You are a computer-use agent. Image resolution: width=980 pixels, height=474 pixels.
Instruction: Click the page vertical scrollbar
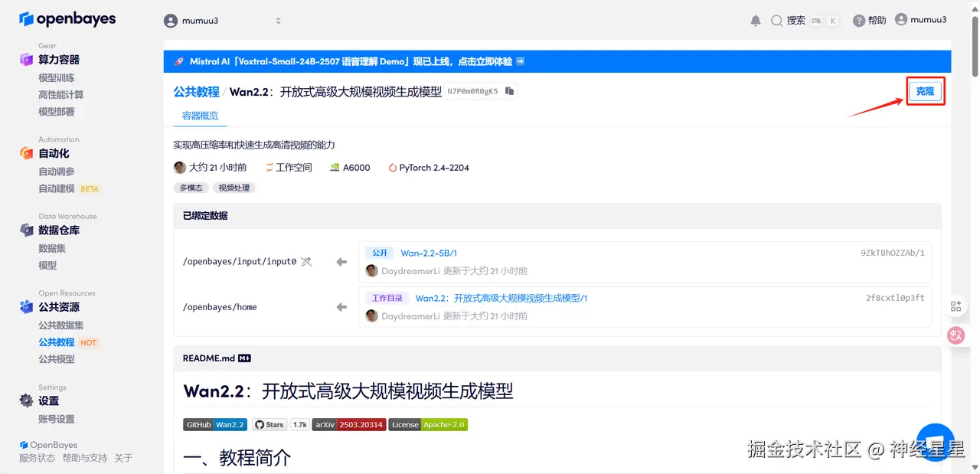975,46
